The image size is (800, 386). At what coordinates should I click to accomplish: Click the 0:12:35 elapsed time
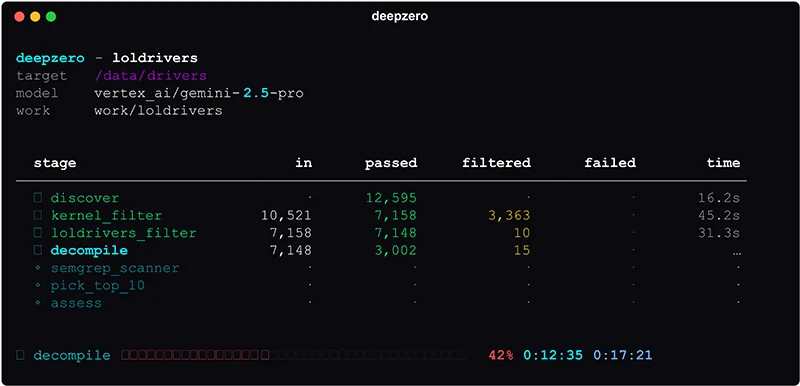click(x=553, y=355)
